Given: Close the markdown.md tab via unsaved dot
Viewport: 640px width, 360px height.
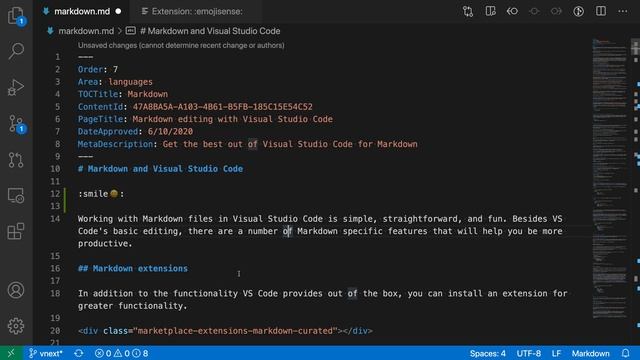Looking at the screenshot, I should pos(118,11).
